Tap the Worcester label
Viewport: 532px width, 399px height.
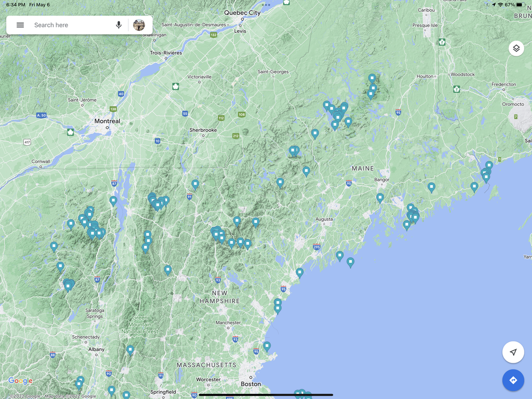pyautogui.click(x=209, y=379)
